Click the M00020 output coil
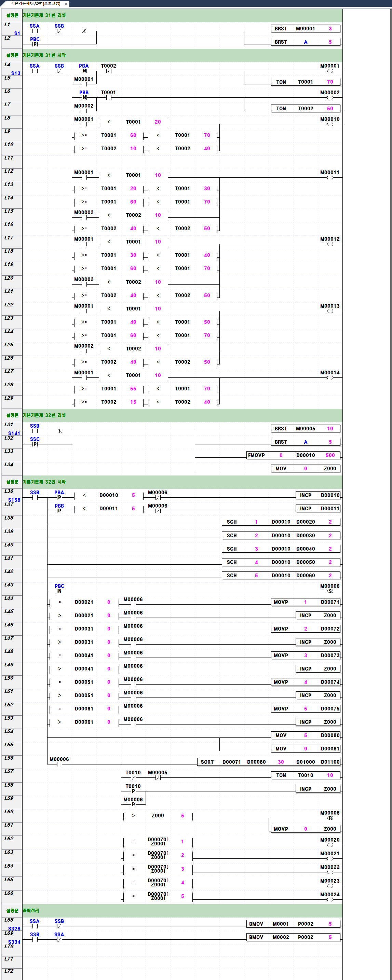Image resolution: width=392 pixels, height=980 pixels. (x=329, y=845)
